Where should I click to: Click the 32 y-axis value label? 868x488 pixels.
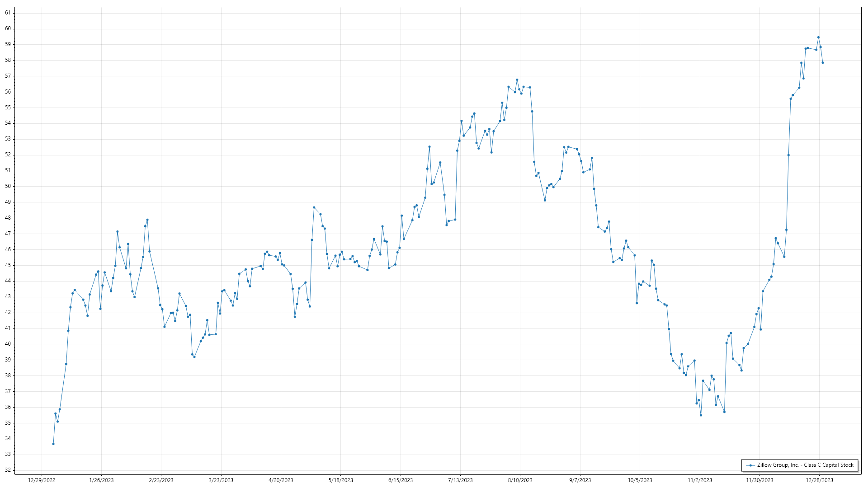pos(8,470)
